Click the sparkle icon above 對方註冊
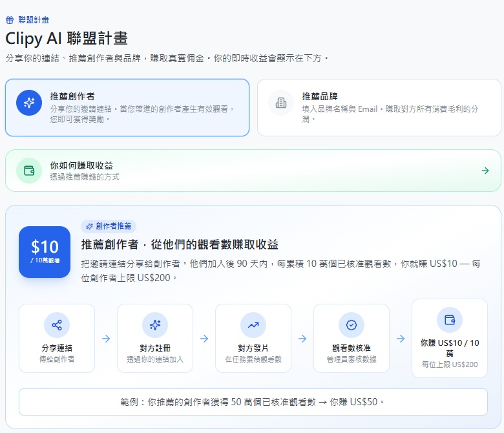 155,325
